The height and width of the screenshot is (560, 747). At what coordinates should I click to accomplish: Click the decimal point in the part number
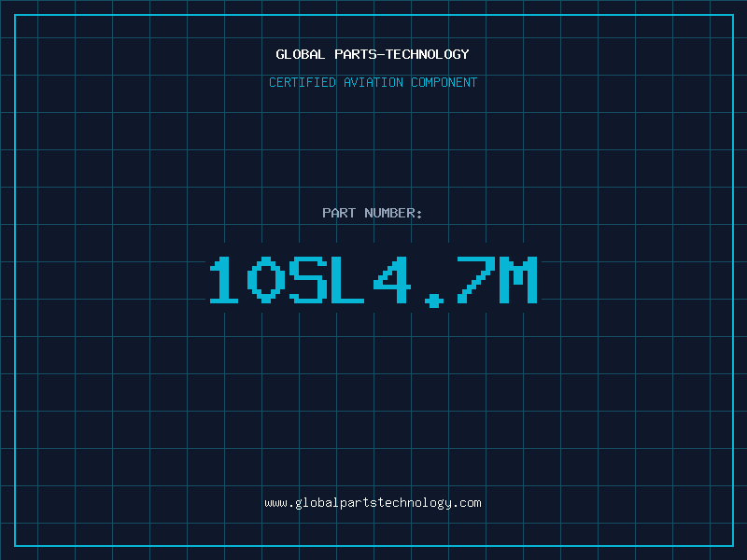pyautogui.click(x=432, y=299)
